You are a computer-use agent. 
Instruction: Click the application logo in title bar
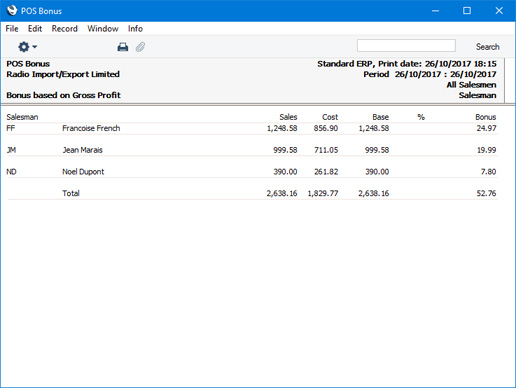[x=12, y=10]
